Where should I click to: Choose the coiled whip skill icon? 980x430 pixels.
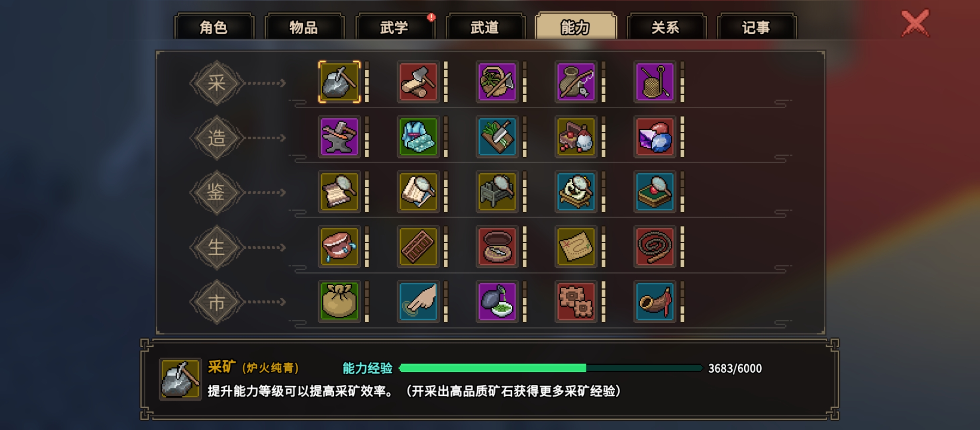coord(655,247)
